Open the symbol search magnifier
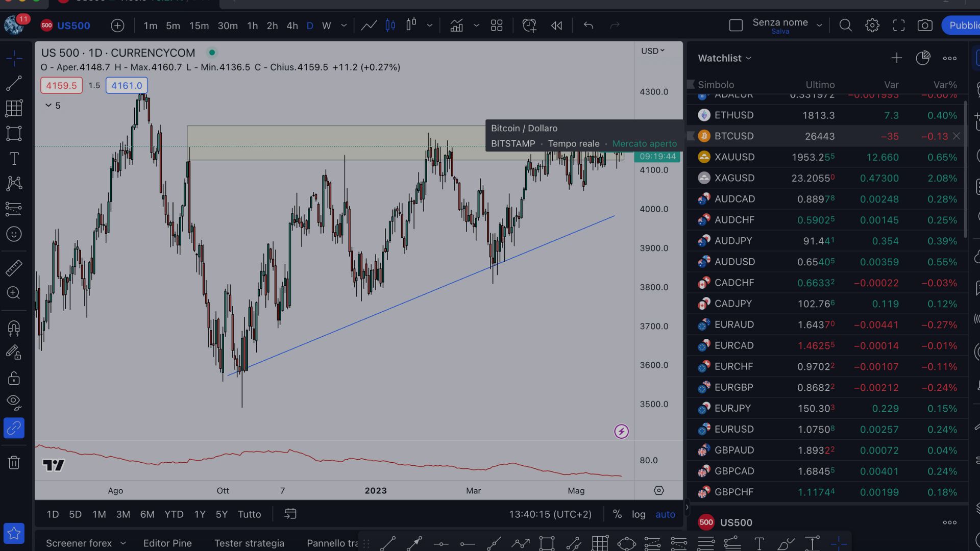This screenshot has width=980, height=551. [x=846, y=26]
